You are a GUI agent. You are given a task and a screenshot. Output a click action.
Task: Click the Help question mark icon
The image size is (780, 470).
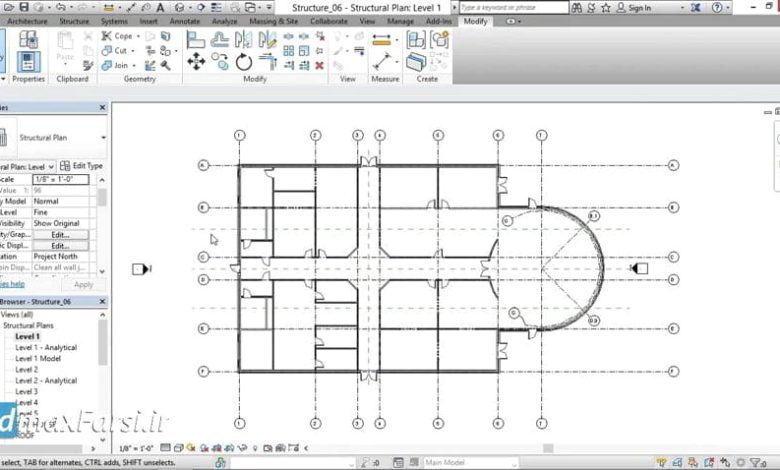tap(717, 7)
